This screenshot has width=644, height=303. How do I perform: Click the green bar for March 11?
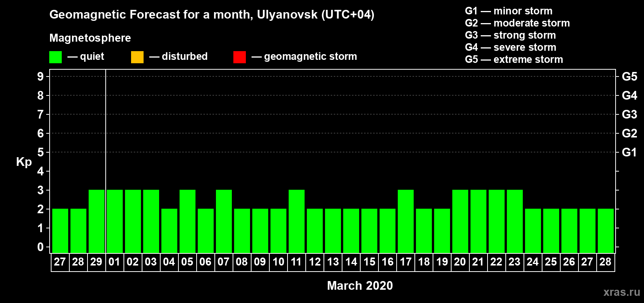pyautogui.click(x=297, y=221)
